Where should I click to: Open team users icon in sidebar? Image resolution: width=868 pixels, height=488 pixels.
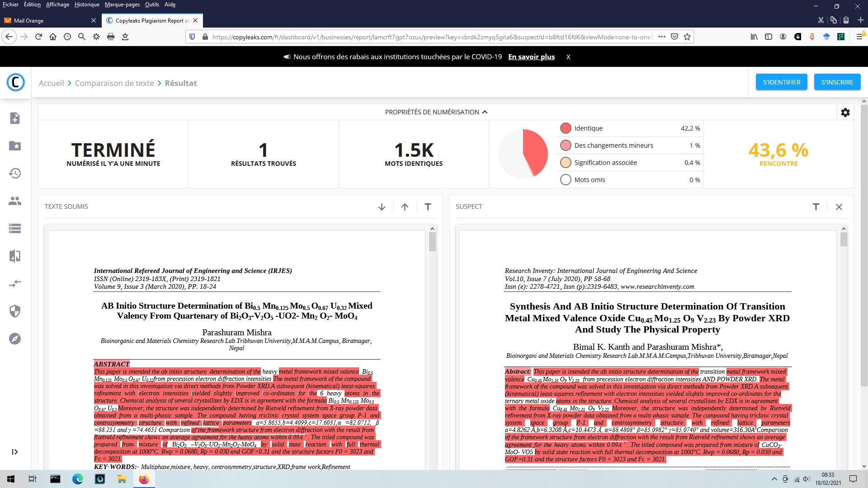pyautogui.click(x=15, y=201)
